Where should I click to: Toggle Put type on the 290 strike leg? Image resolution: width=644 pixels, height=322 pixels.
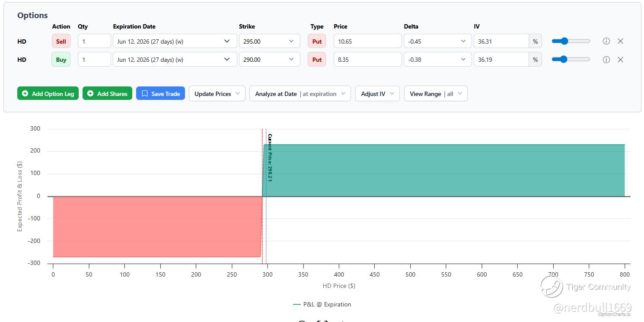click(x=317, y=60)
